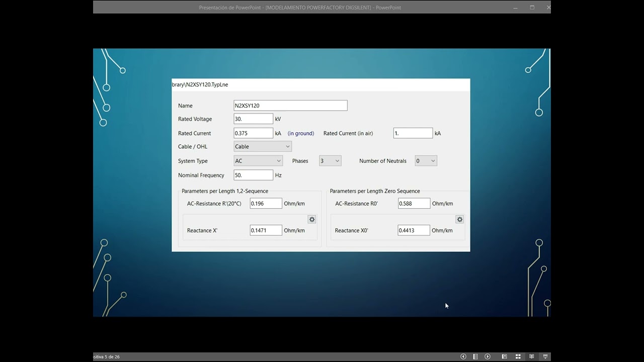Close the PowerPoint window

click(548, 8)
